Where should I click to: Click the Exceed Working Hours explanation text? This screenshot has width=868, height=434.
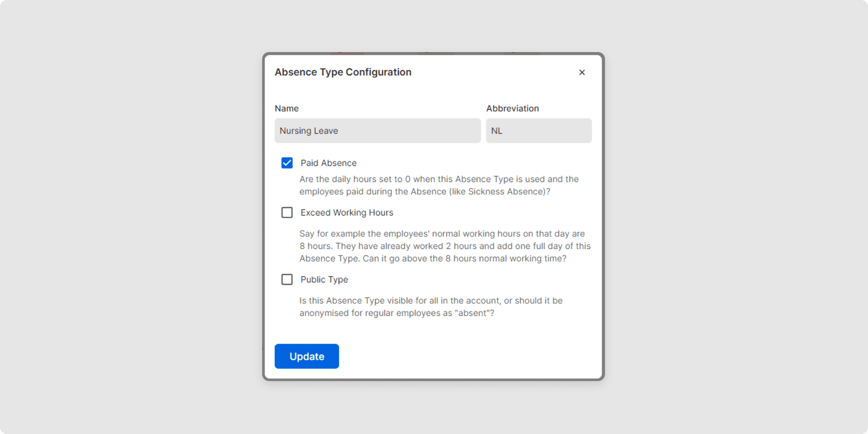coord(445,246)
